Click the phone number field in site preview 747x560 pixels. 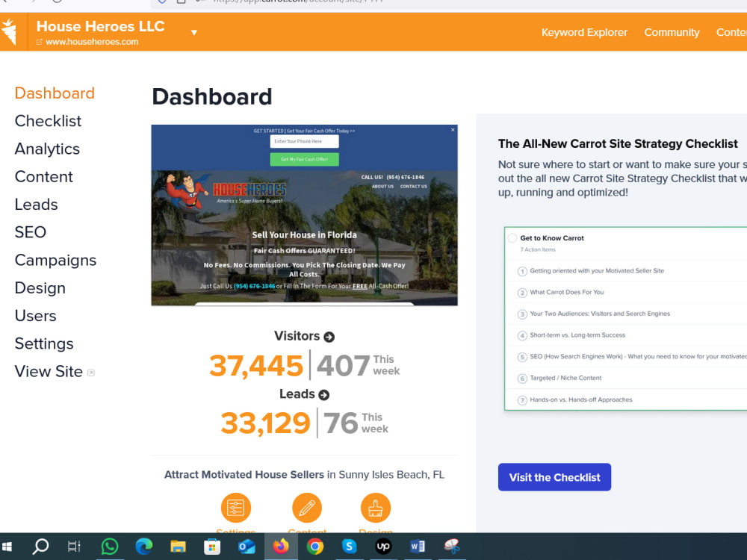pos(305,141)
